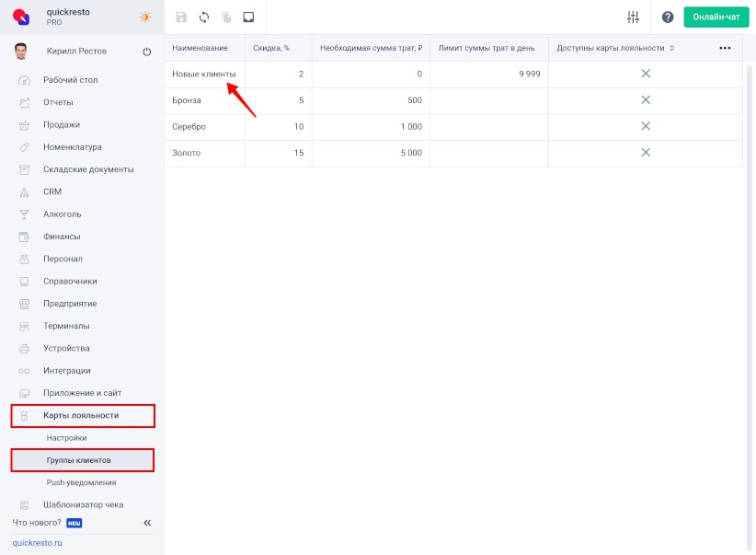This screenshot has height=555, width=756.
Task: Toggle loyalty cards X for Новые клиенты
Action: click(646, 74)
